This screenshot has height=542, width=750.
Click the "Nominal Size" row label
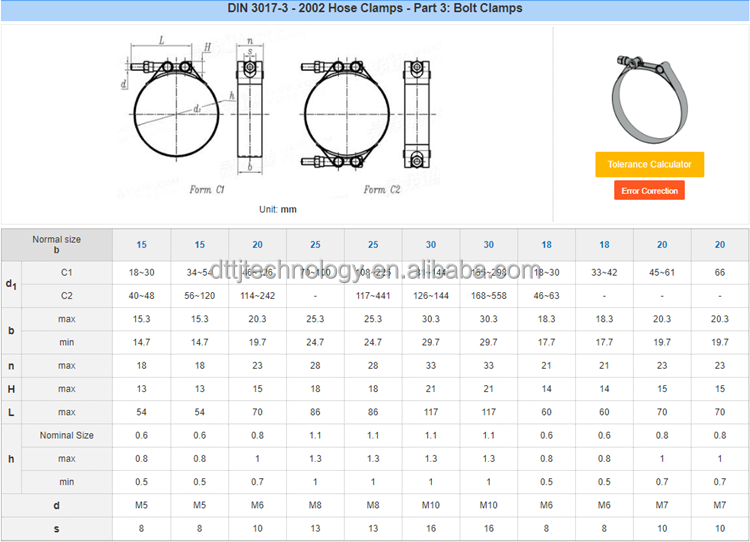pyautogui.click(x=67, y=435)
